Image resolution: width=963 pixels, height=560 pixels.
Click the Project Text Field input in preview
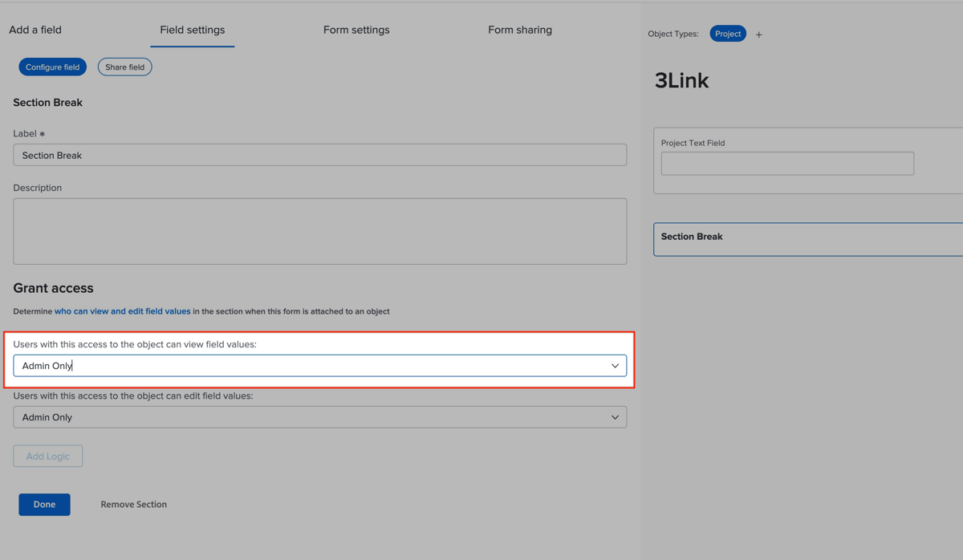click(786, 163)
